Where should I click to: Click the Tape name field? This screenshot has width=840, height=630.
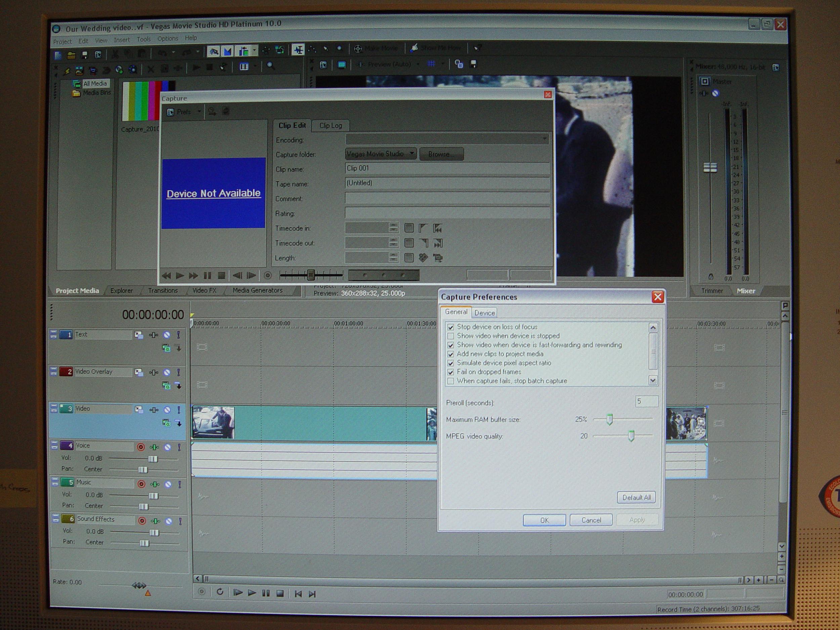point(447,183)
